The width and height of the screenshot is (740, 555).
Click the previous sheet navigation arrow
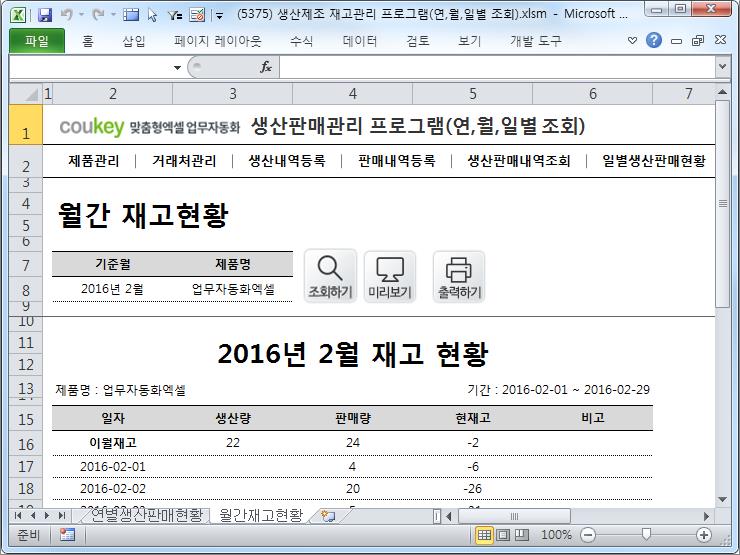coord(33,515)
